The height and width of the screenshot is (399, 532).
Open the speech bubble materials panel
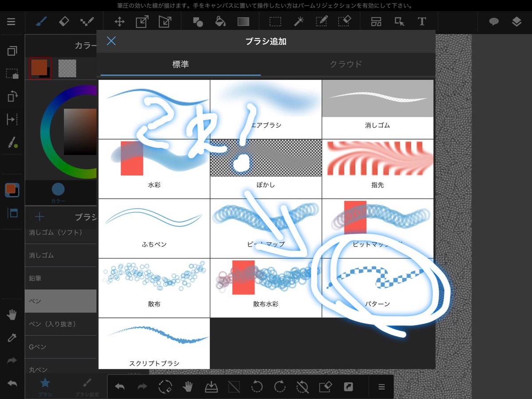point(494,22)
